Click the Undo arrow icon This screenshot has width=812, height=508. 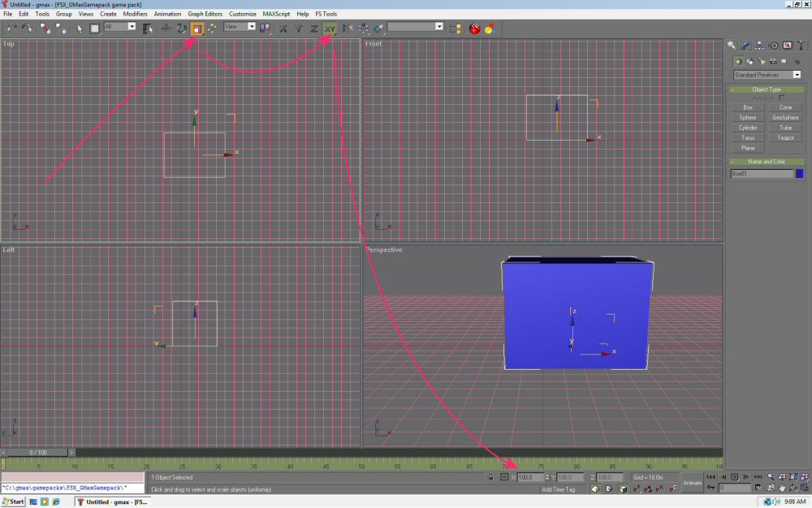pos(11,28)
